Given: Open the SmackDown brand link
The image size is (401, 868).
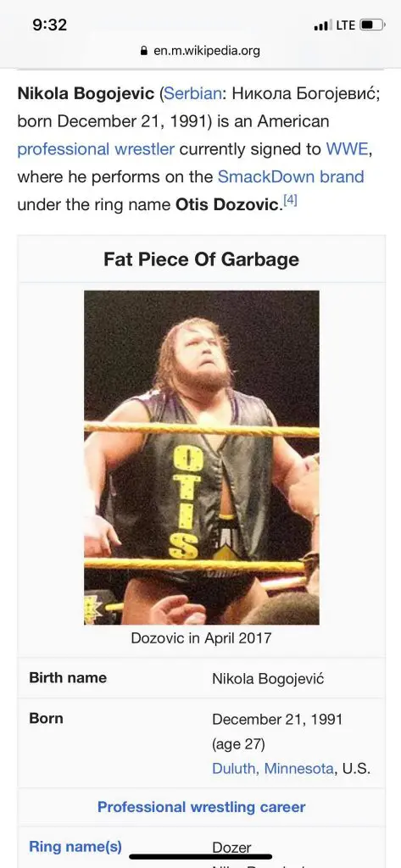Looking at the screenshot, I should 291,176.
